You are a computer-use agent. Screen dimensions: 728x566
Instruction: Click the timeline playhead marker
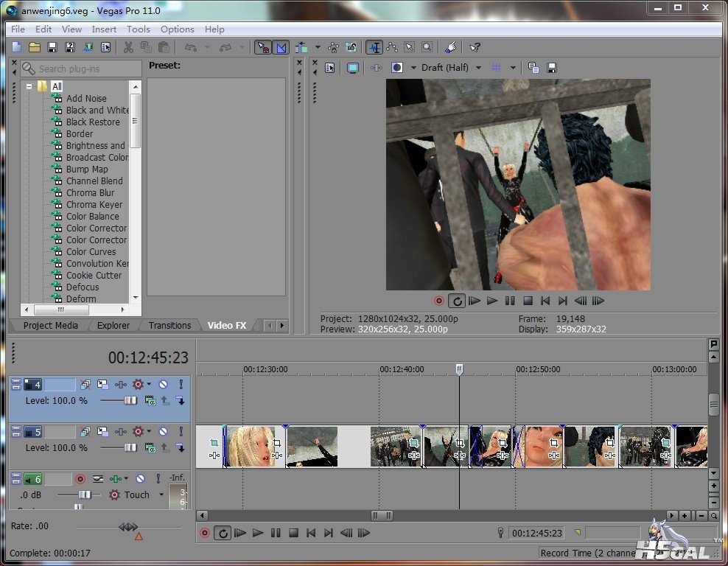click(459, 369)
